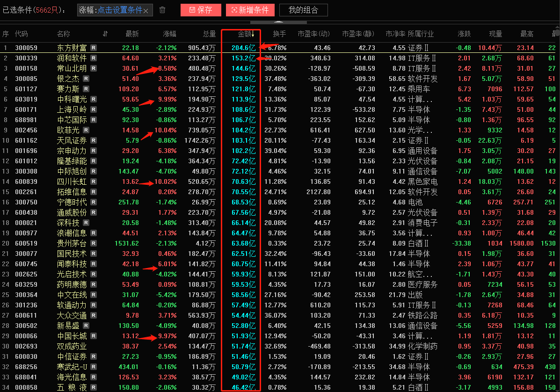
Task: Click the R badge beside 中科曙光
Action: click(93, 99)
